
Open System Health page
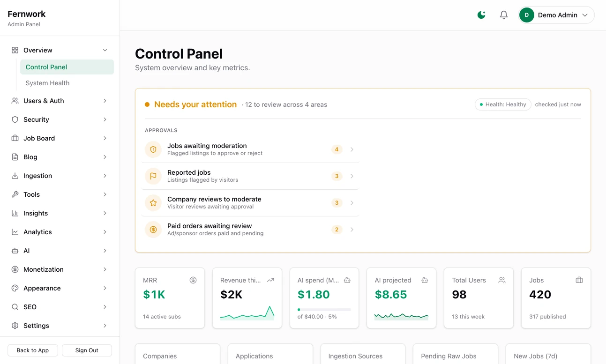click(x=67, y=83)
